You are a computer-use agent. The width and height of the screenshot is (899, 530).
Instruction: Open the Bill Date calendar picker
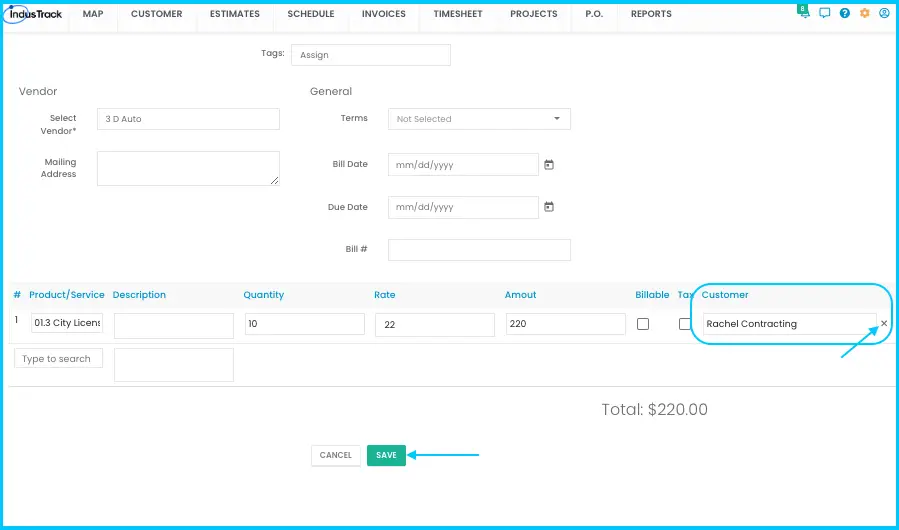pos(549,165)
